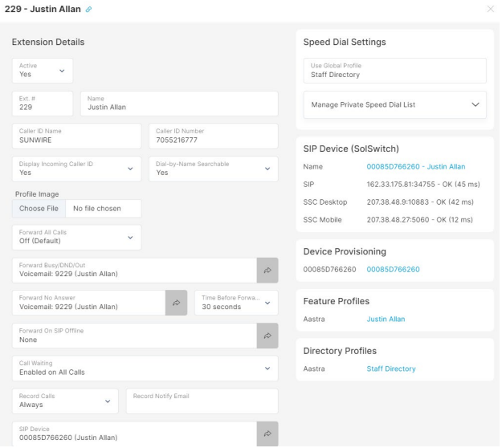Click the Caller ID Number field

point(214,136)
